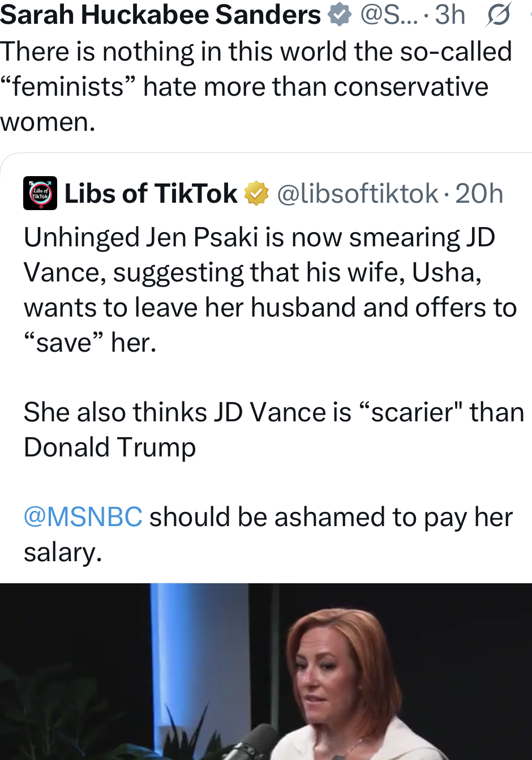Click the Libs of TikTok display name
This screenshot has width=532, height=760.
coord(151,194)
